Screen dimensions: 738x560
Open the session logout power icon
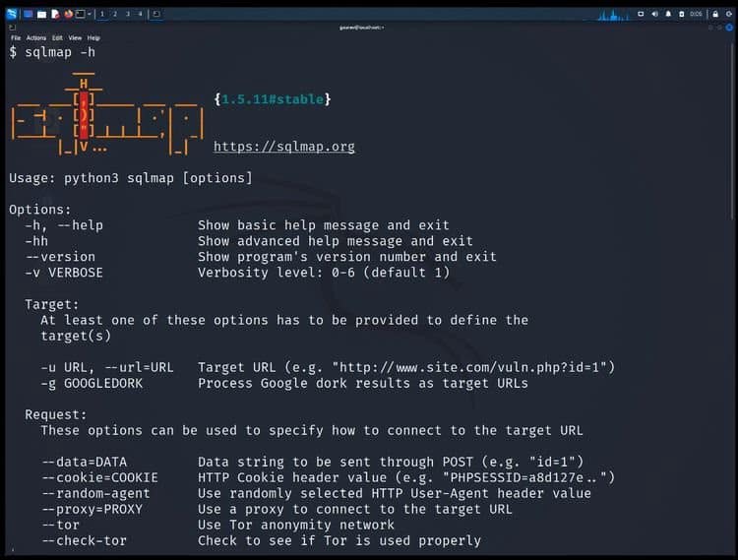(x=728, y=14)
